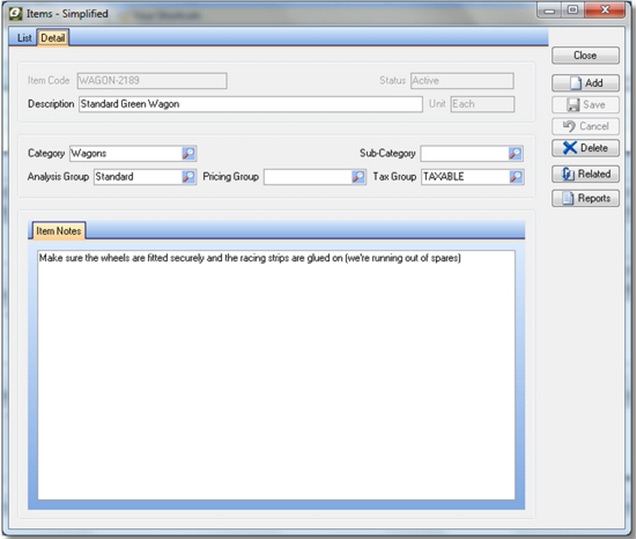Click the Items window title bar icon

click(14, 14)
